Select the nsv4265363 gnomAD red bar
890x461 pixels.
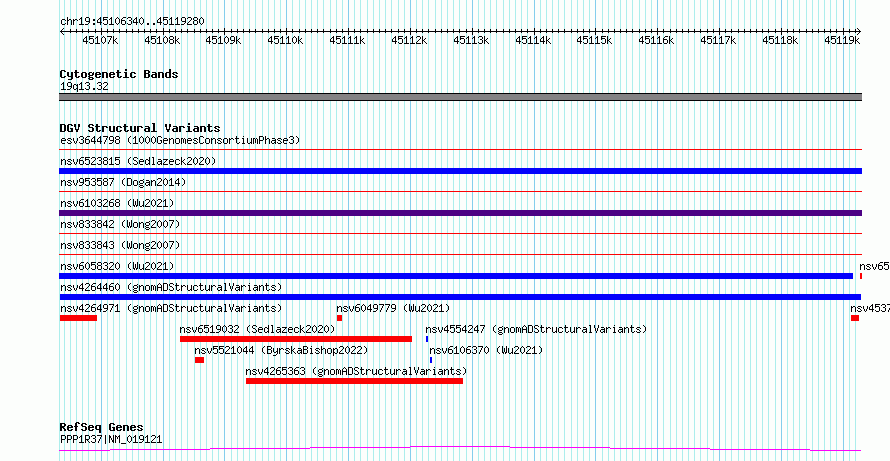pos(354,381)
